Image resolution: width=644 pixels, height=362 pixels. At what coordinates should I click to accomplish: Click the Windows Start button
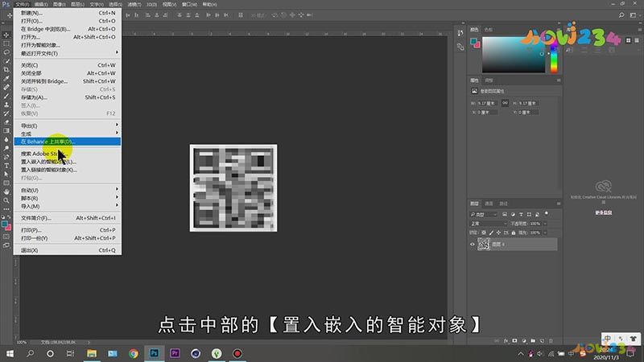10,353
